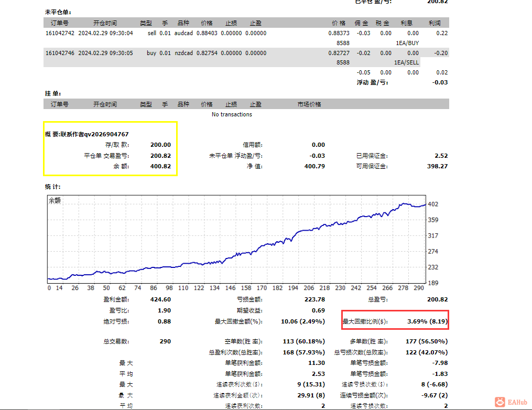532x410 pixels.
Task: Click open price 0.82754
Action: tap(207, 53)
